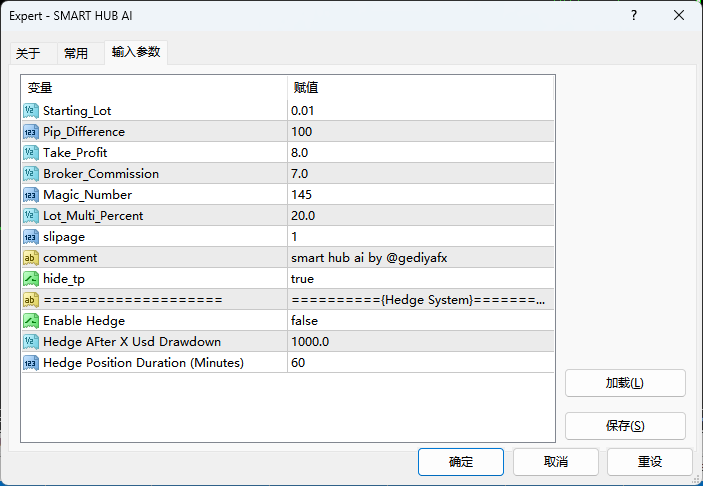
Task: Click the Take_Profit row icon
Action: [x=31, y=152]
